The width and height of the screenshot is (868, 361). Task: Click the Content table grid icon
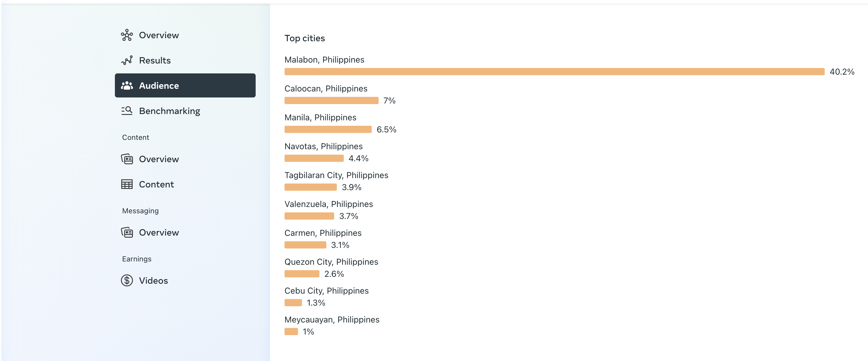pos(127,184)
